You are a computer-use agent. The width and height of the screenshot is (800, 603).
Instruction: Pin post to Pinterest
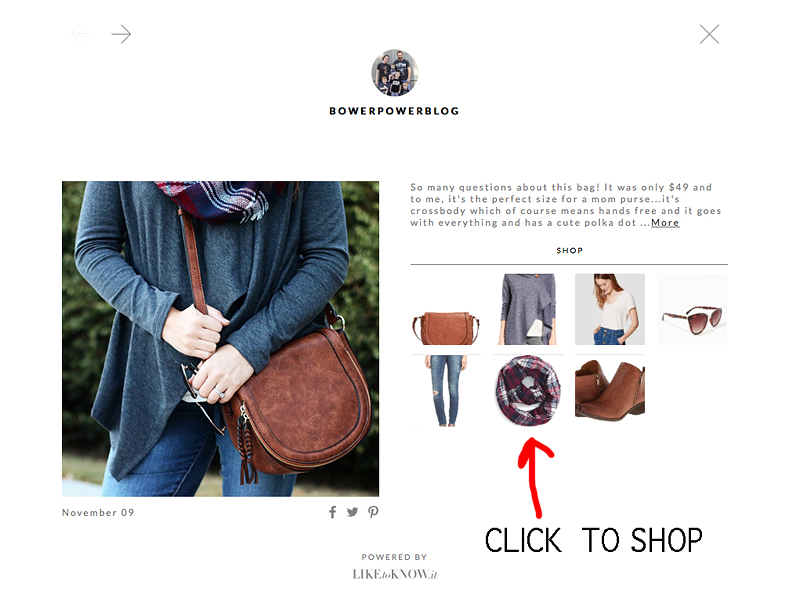(x=373, y=512)
